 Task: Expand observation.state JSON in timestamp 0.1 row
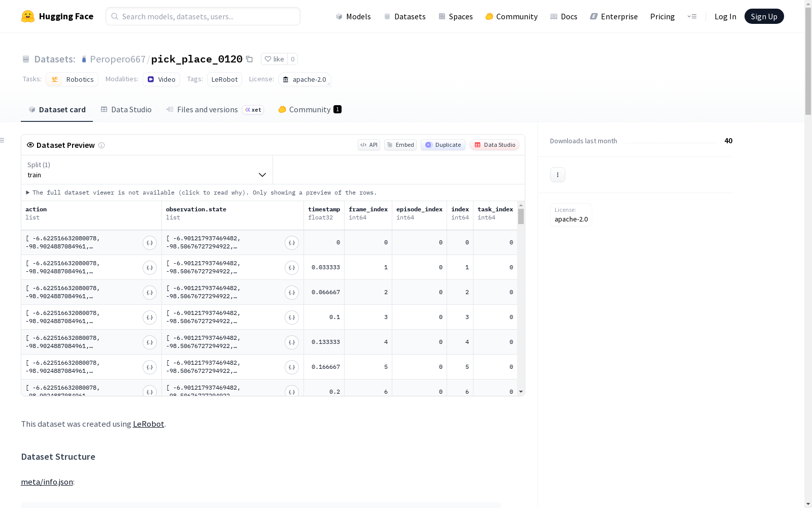point(292,317)
